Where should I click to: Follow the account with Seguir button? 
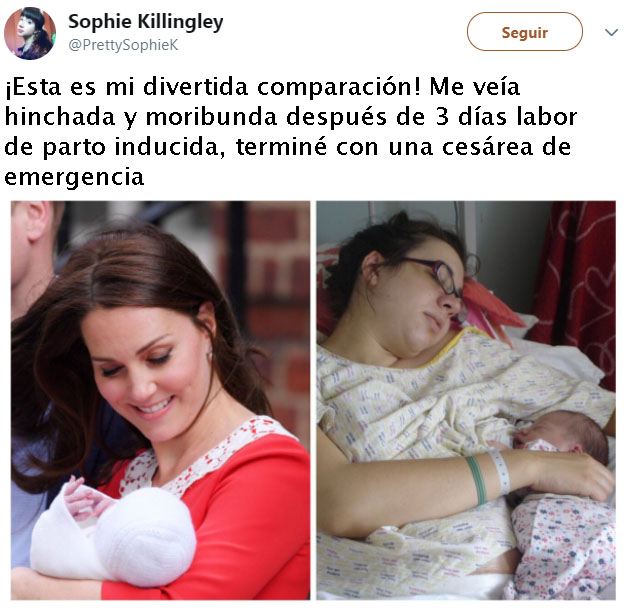525,32
